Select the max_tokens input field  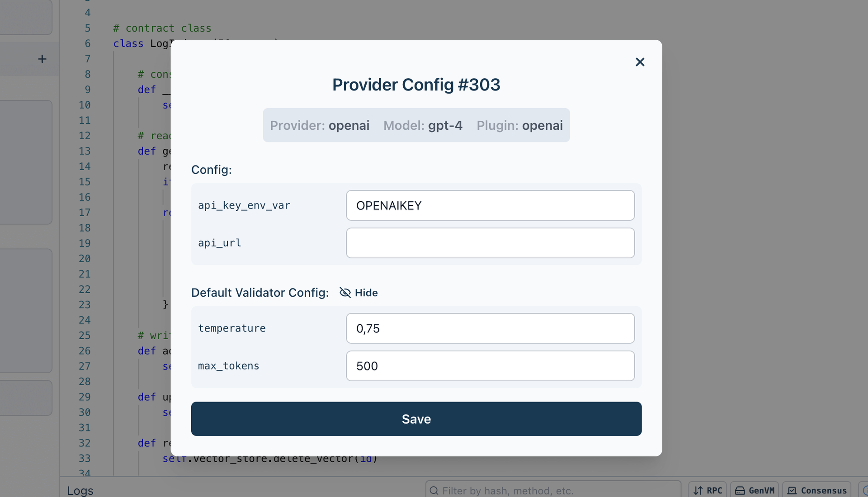(x=490, y=366)
